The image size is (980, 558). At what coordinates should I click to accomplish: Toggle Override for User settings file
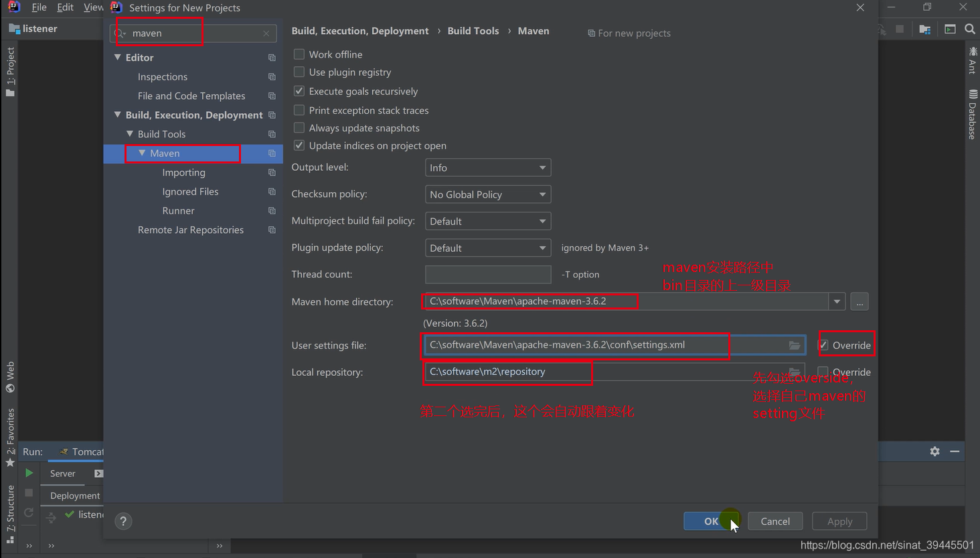(823, 345)
